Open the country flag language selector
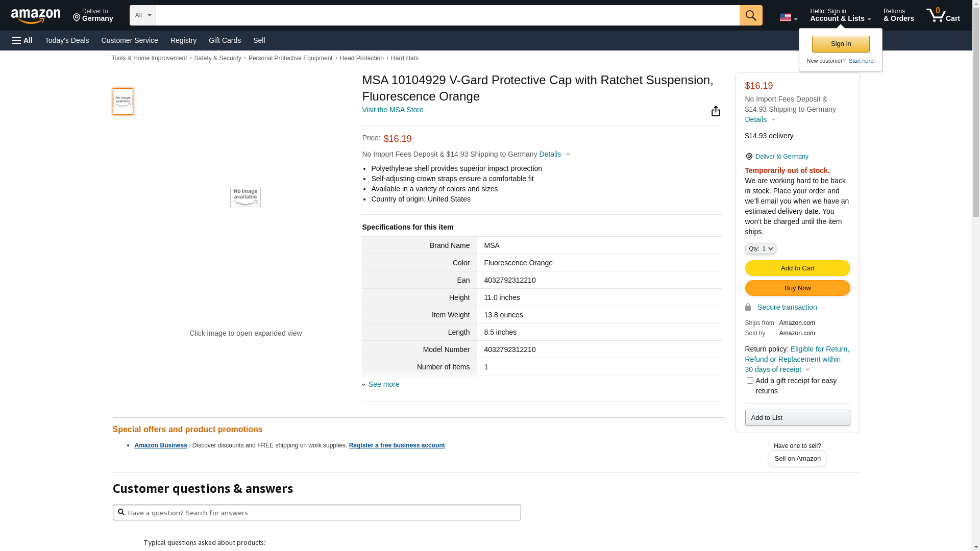The width and height of the screenshot is (980, 551). coord(788,17)
